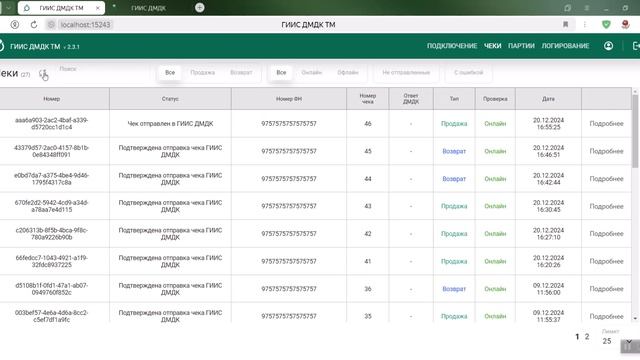Close the active ГИИС ДМДК ТМ tab
Image resolution: width=640 pixels, height=360 pixels.
98,8
